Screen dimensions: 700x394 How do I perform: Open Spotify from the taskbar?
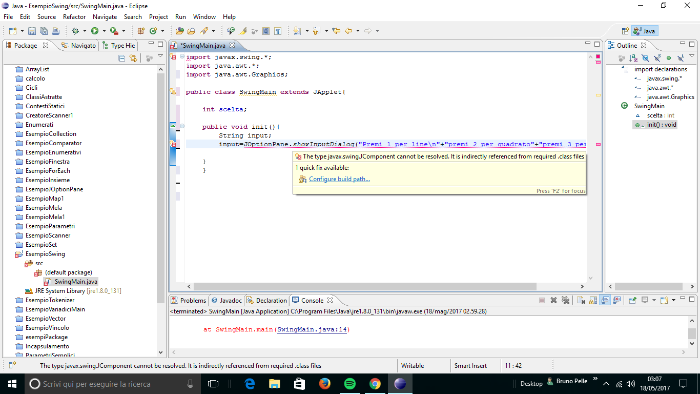(x=350, y=384)
